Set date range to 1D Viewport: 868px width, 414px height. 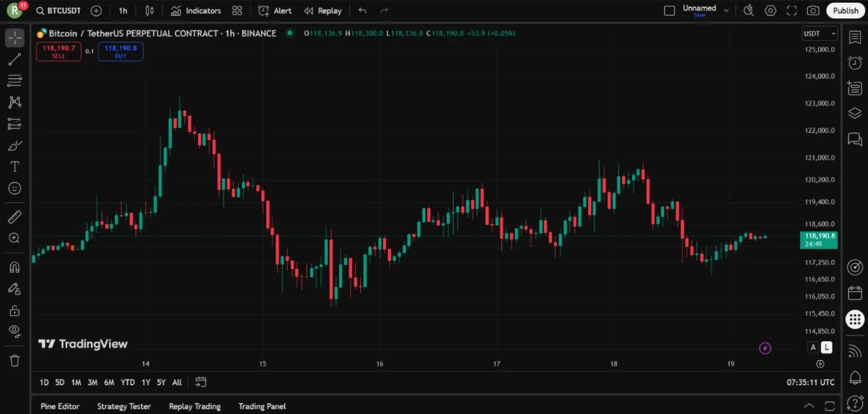click(44, 383)
